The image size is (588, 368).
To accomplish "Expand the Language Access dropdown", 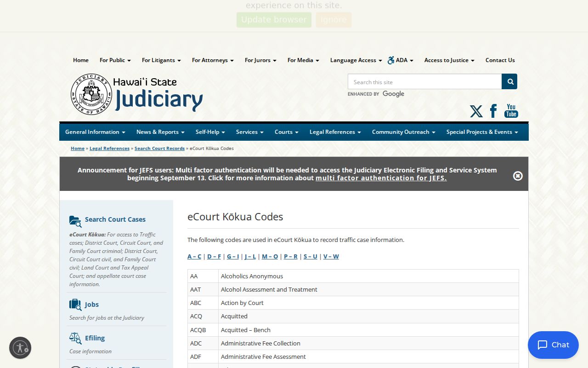I will [x=356, y=60].
